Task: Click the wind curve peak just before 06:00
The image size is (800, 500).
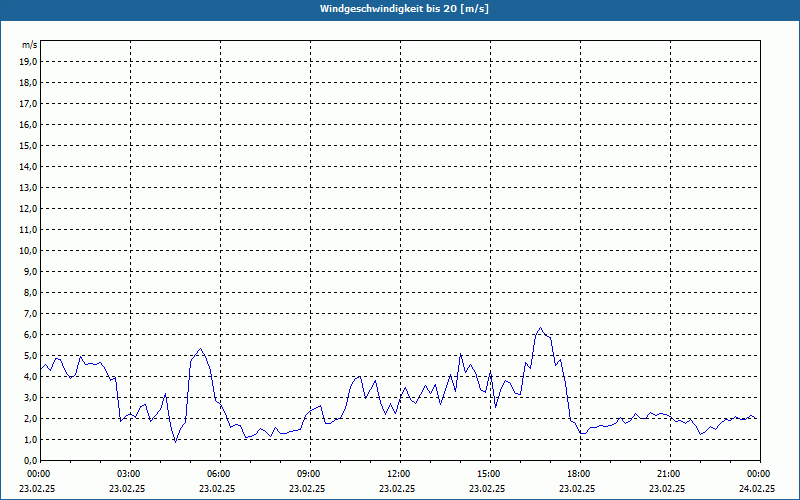Action: 201,349
